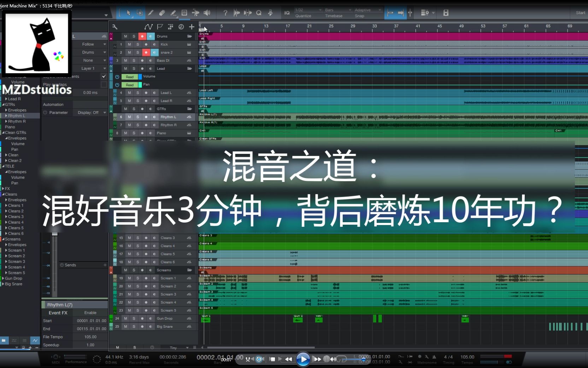588x368 pixels.
Task: Solo the snare 2 track
Action: pyautogui.click(x=138, y=52)
